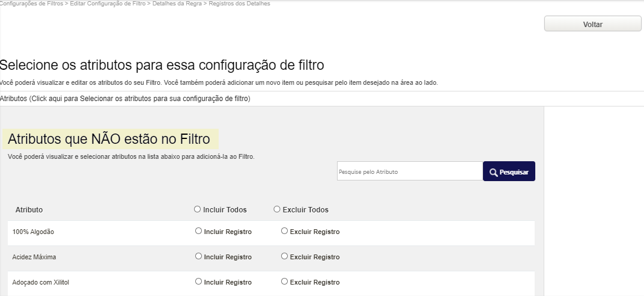Image resolution: width=644 pixels, height=296 pixels.
Task: Select the Excluir Todos radio button
Action: point(277,209)
